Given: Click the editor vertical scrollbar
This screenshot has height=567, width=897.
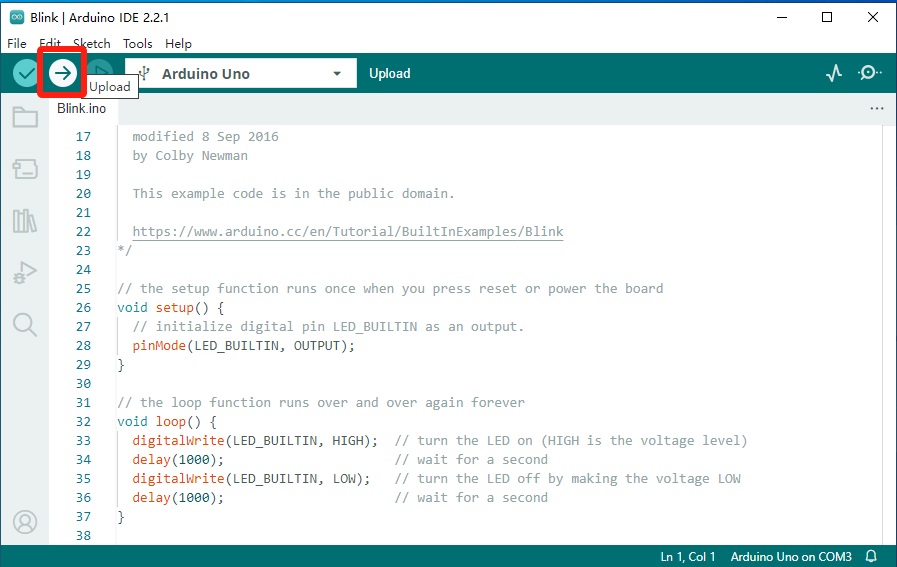Looking at the screenshot, I should (890, 335).
